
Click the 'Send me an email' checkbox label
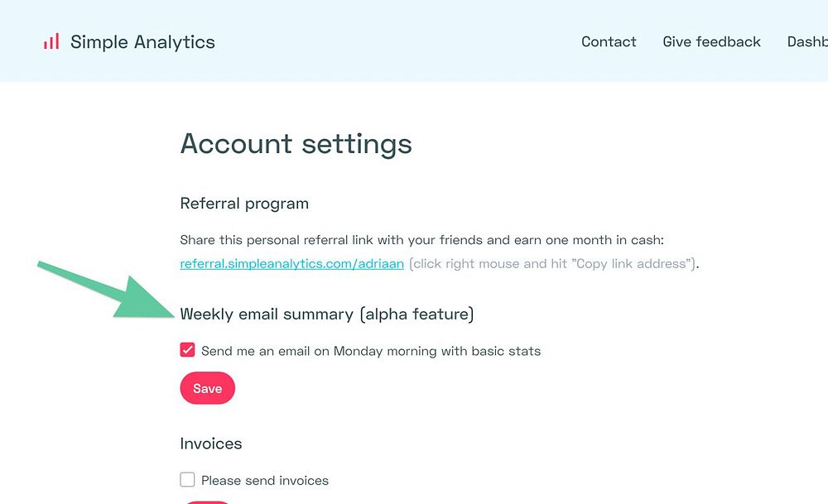[371, 351]
